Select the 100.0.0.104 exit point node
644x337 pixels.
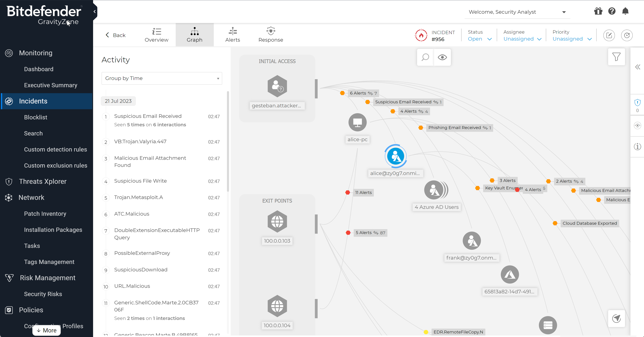click(277, 306)
